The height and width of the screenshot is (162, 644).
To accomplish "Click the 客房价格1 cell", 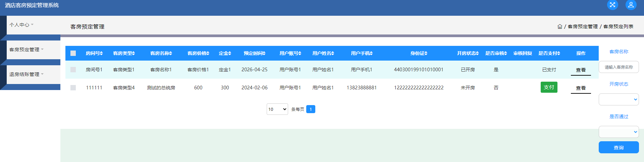I will (x=198, y=70).
